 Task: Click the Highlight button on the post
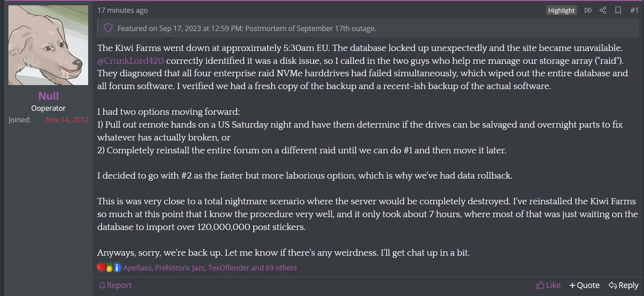tap(561, 11)
